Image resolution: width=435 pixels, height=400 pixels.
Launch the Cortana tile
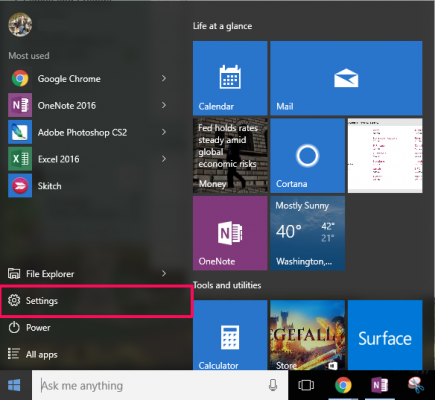[307, 156]
